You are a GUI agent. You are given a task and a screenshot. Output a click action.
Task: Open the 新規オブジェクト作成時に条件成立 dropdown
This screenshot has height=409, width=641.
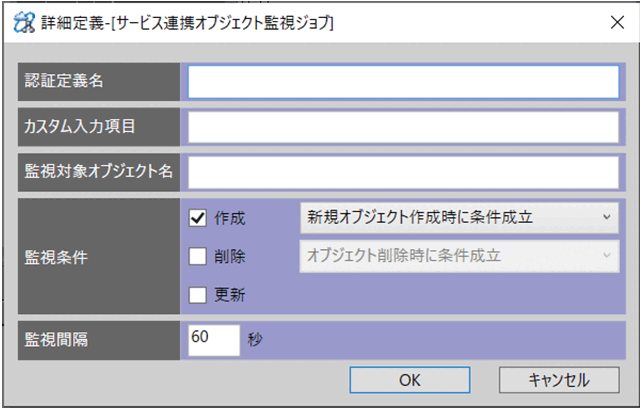click(x=459, y=216)
